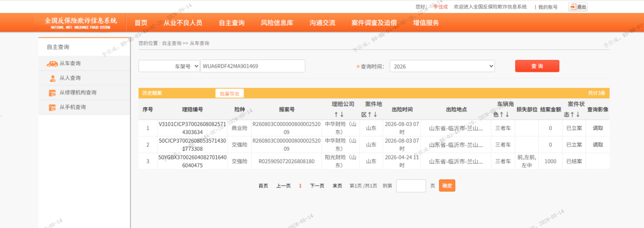Sort 案件地区 column ascending with the up arrow
The width and height of the screenshot is (644, 228).
(369, 115)
